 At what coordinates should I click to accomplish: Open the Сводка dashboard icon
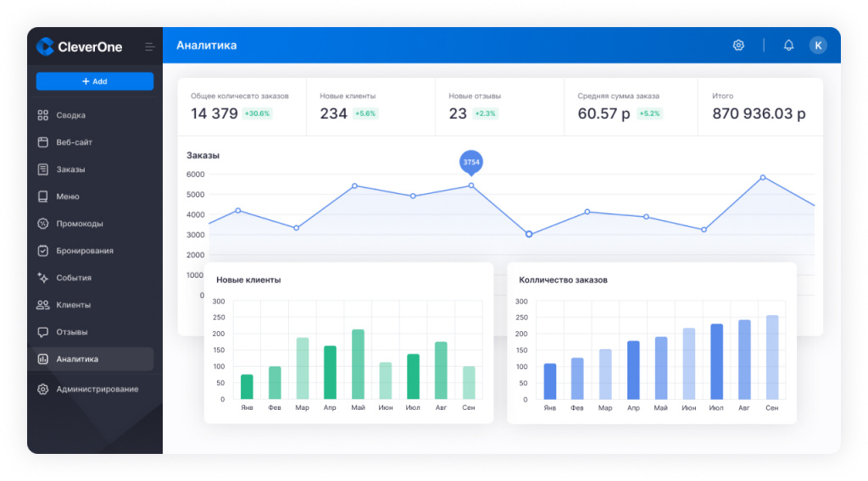pos(43,115)
